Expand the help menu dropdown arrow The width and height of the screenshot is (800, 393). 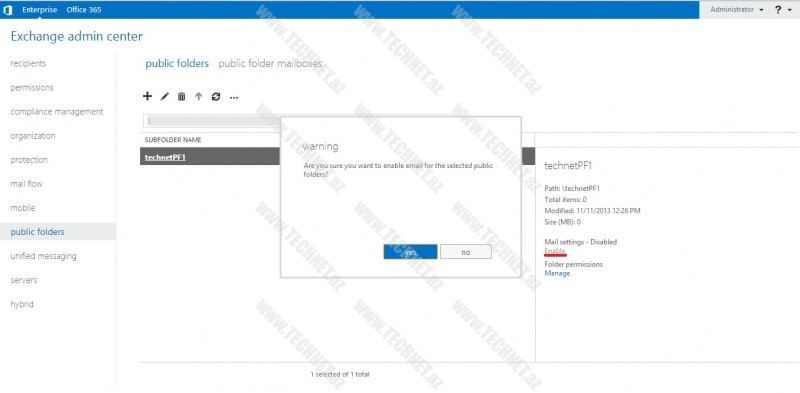pos(790,10)
